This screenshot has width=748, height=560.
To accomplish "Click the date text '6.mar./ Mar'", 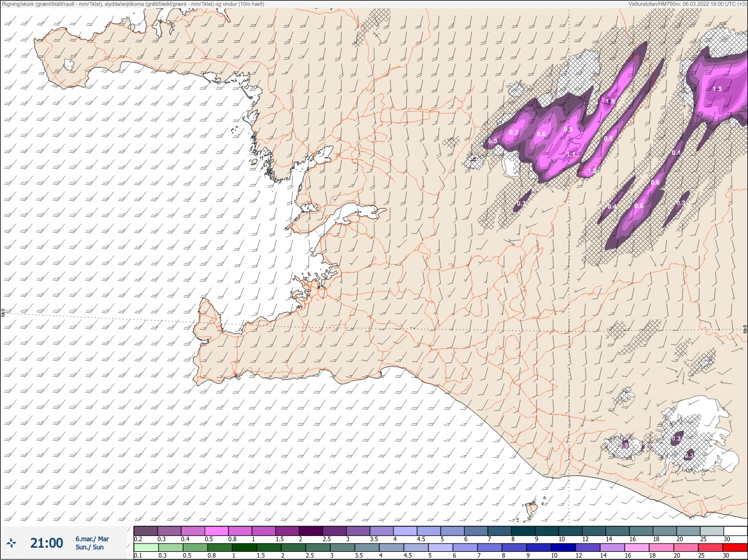I will point(92,539).
